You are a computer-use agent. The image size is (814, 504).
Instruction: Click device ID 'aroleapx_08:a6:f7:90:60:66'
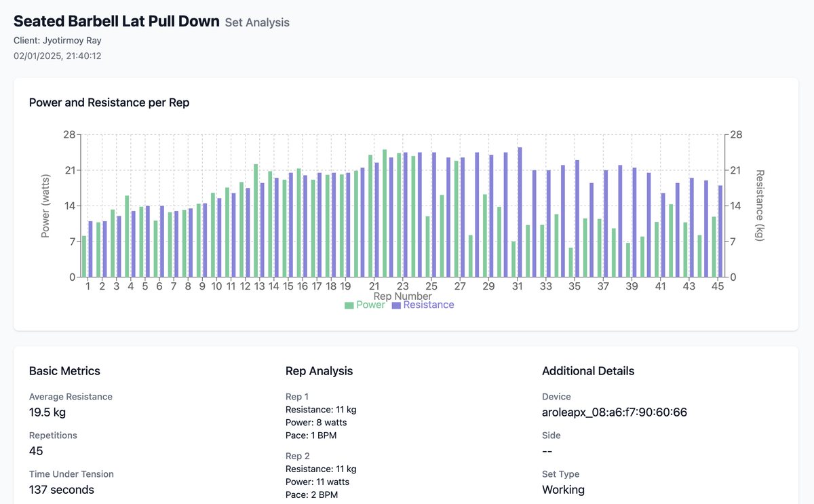point(615,412)
